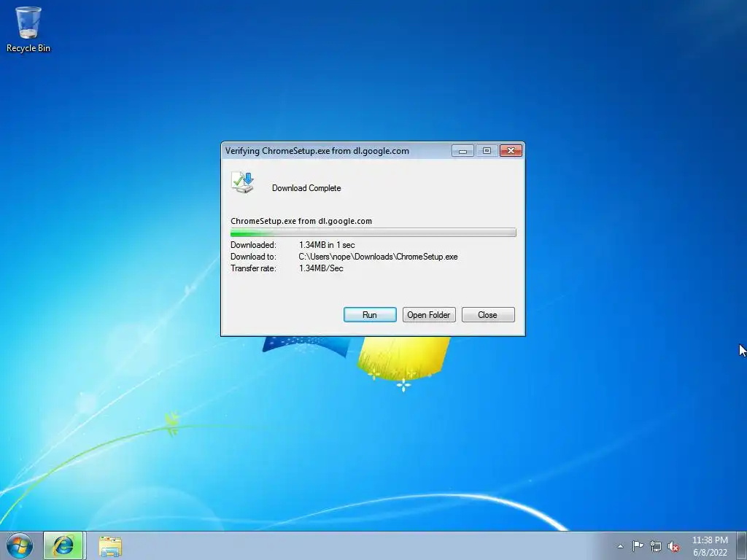This screenshot has width=747, height=560.
Task: Click the Close button in download dialog
Action: click(488, 315)
